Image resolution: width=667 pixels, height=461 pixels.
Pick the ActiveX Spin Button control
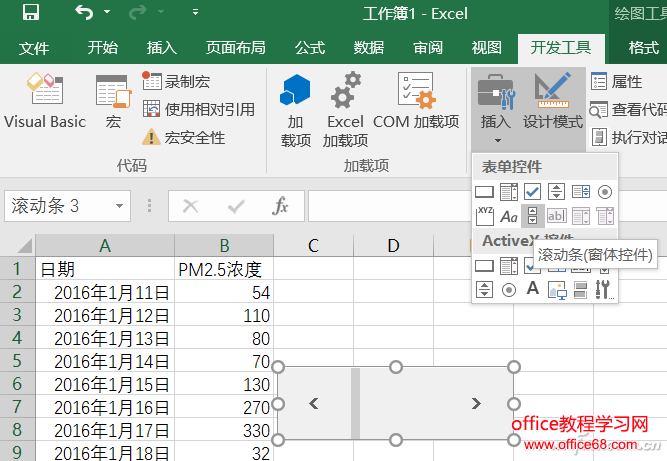click(484, 290)
